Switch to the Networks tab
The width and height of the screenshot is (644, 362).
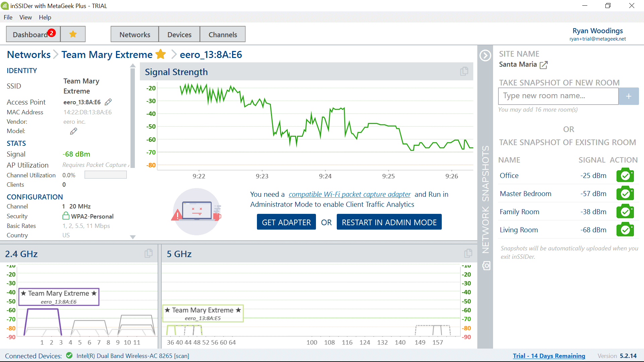(x=135, y=34)
